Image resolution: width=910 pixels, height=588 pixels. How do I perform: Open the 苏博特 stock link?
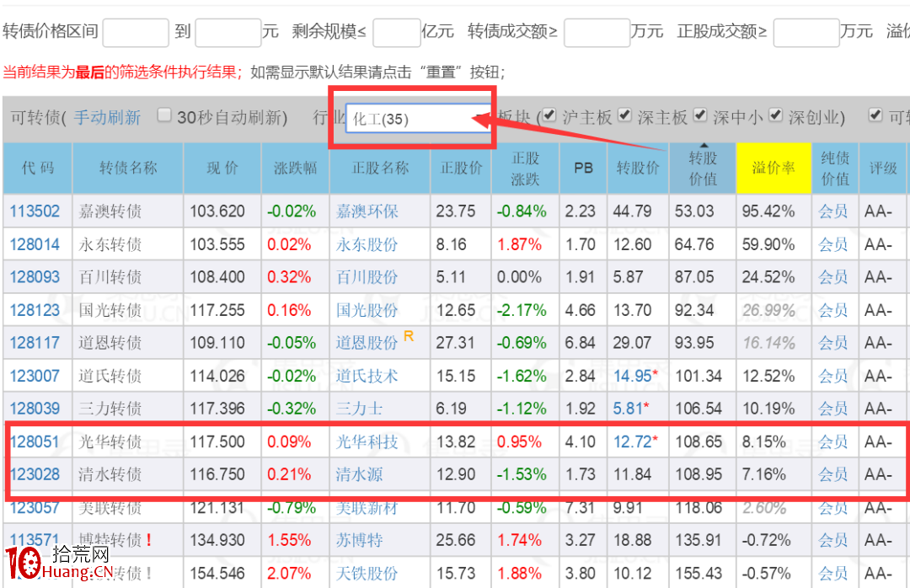359,540
